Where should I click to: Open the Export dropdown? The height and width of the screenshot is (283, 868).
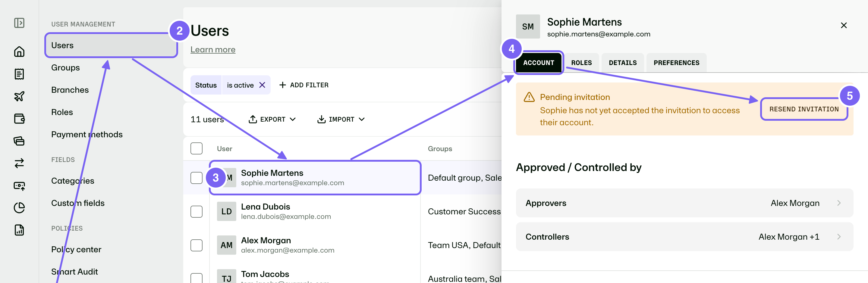point(272,119)
